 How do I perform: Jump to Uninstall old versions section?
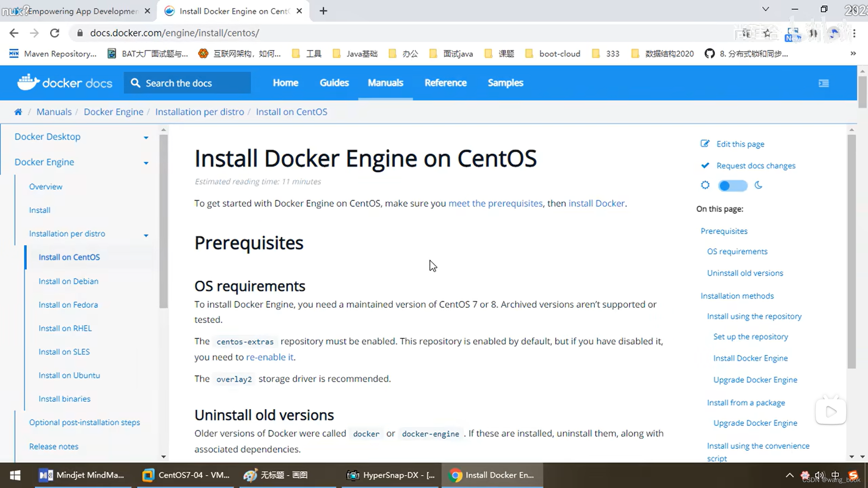click(745, 273)
